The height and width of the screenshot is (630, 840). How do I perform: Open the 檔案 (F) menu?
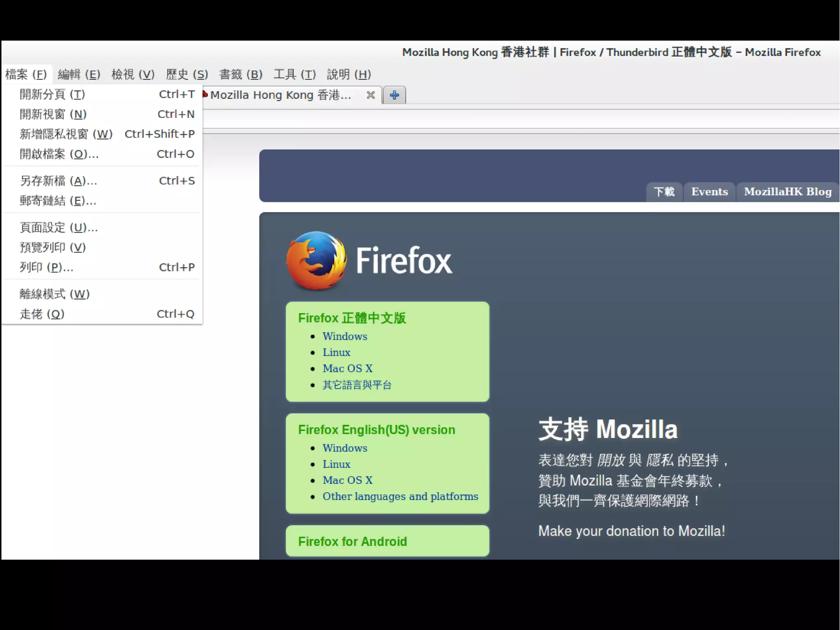pos(26,74)
